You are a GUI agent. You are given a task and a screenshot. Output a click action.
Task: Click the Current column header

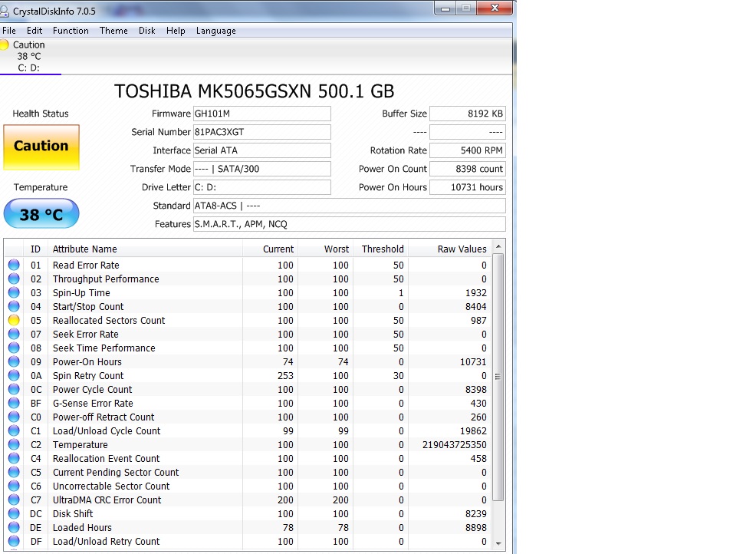click(x=270, y=249)
